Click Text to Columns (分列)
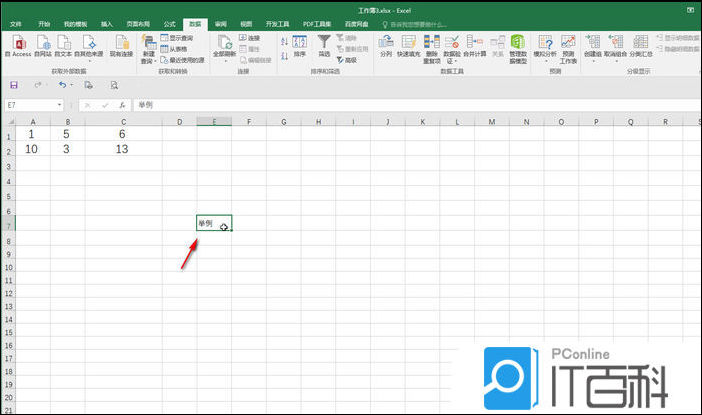Image resolution: width=702 pixels, height=415 pixels. tap(386, 46)
